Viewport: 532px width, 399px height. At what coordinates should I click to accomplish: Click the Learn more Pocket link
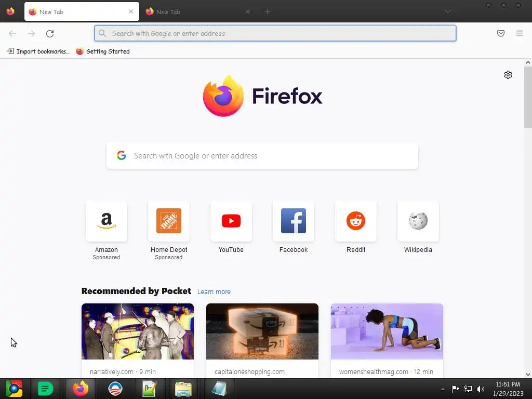coord(214,292)
